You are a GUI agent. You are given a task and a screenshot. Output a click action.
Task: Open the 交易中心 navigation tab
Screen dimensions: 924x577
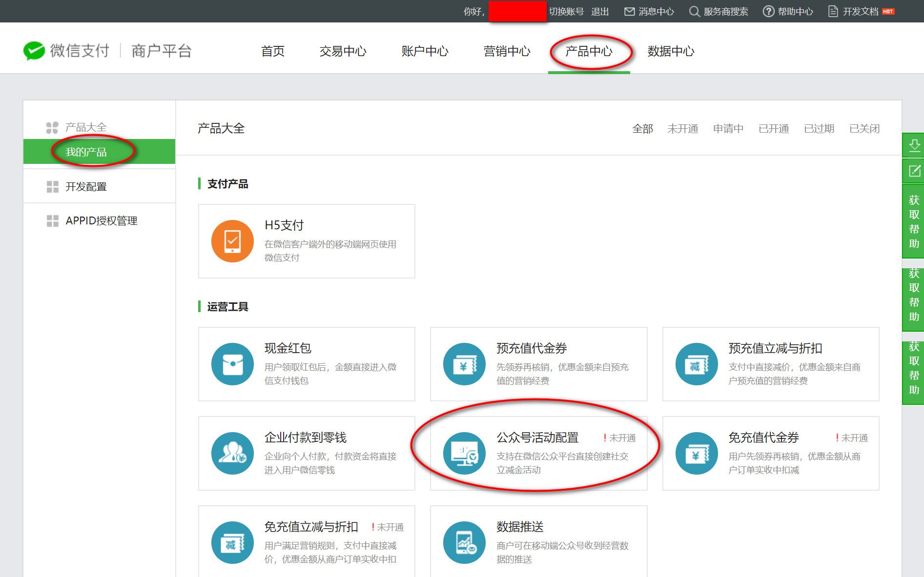343,51
